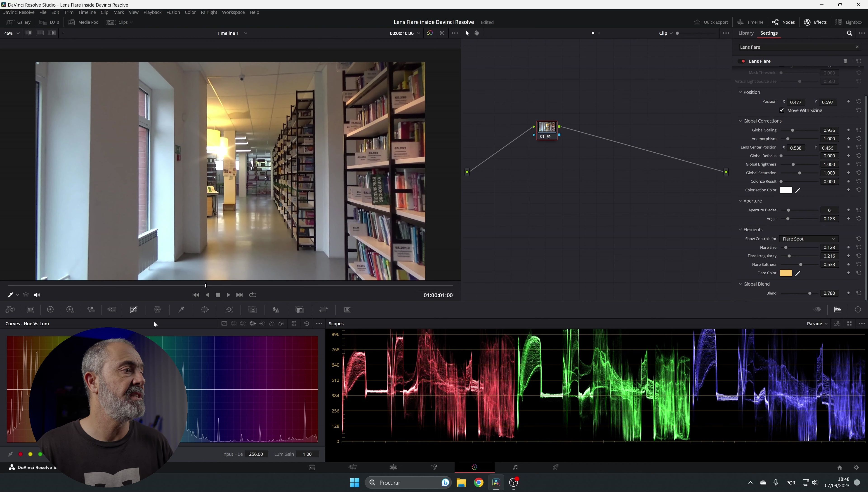868x492 pixels.
Task: Open the Show Controls for Flare Spot dropdown
Action: pyautogui.click(x=809, y=239)
